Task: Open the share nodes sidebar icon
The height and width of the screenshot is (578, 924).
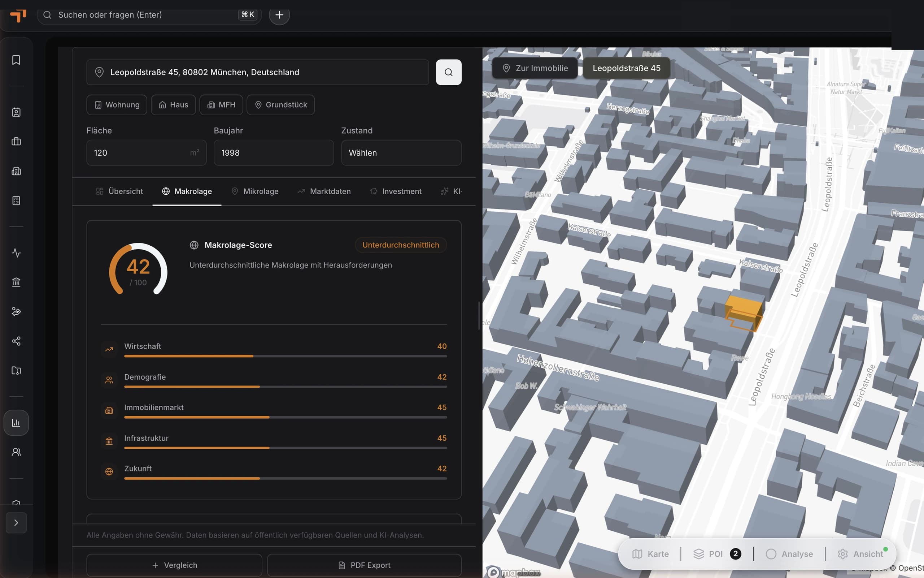Action: pyautogui.click(x=16, y=341)
